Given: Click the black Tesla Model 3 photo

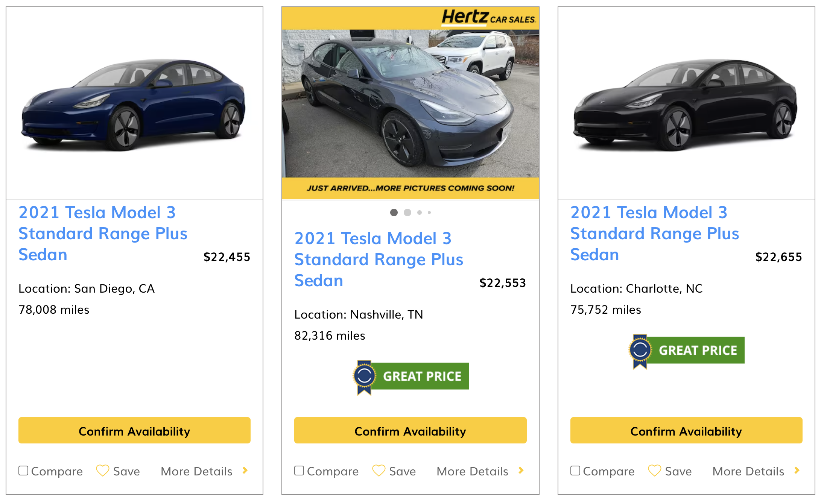Looking at the screenshot, I should coord(686,105).
